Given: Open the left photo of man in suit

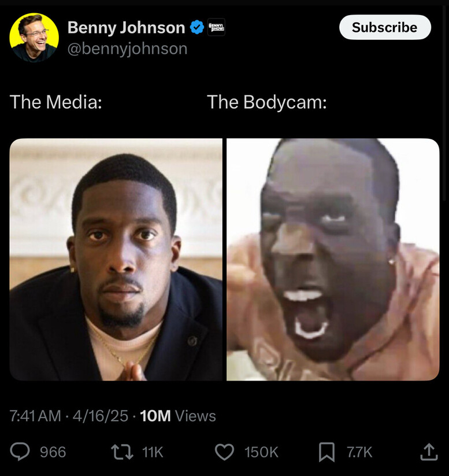Looking at the screenshot, I should coord(116,260).
